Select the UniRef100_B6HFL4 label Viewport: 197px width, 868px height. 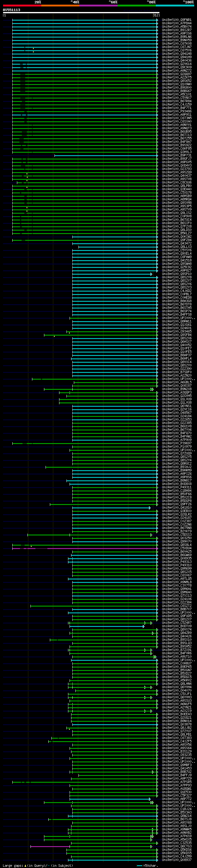tap(177, 358)
